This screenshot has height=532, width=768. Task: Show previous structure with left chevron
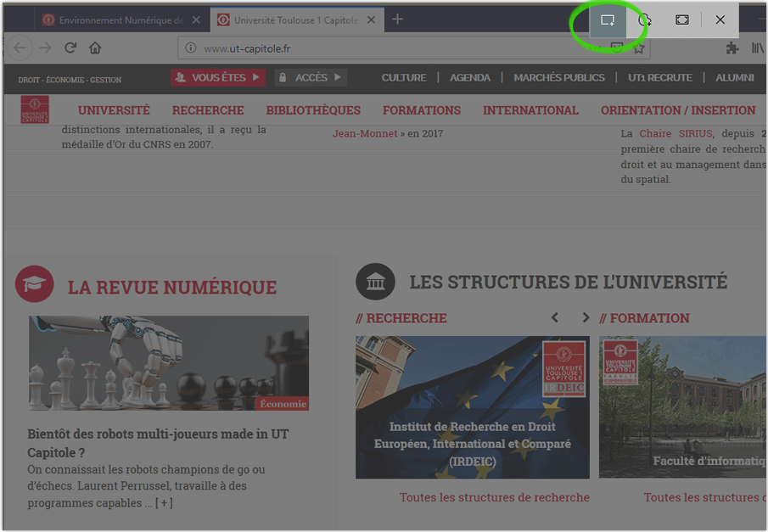[555, 317]
